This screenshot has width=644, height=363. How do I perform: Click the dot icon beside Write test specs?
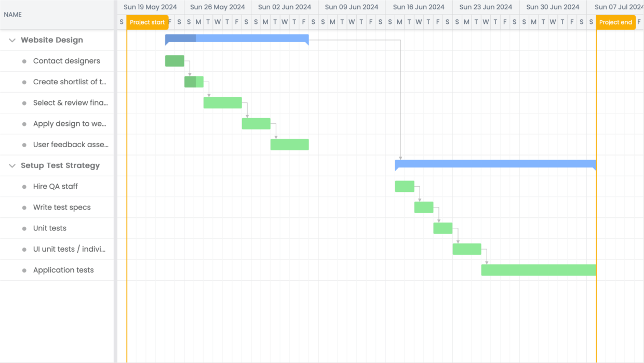point(25,207)
